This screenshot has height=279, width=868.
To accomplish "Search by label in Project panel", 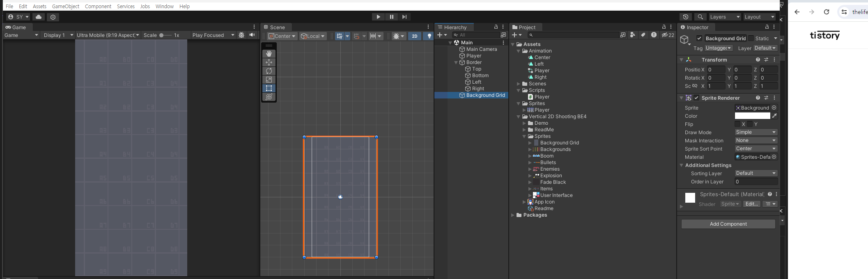I will click(643, 35).
